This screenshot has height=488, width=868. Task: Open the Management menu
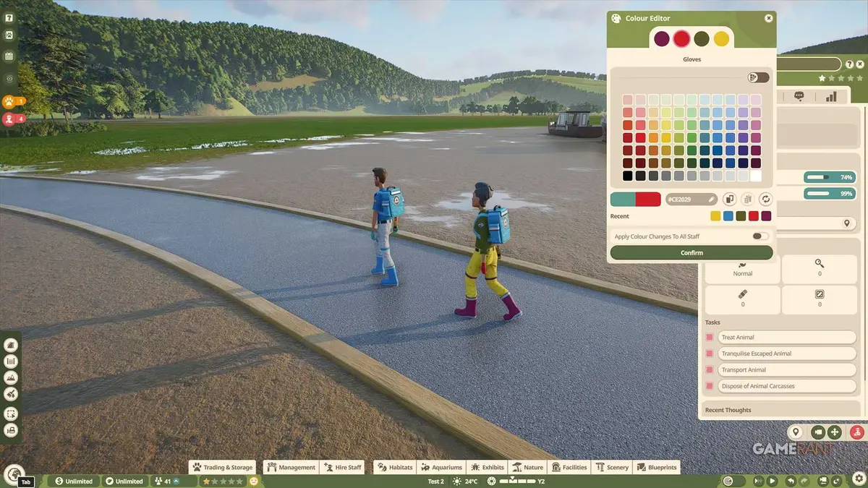(291, 467)
